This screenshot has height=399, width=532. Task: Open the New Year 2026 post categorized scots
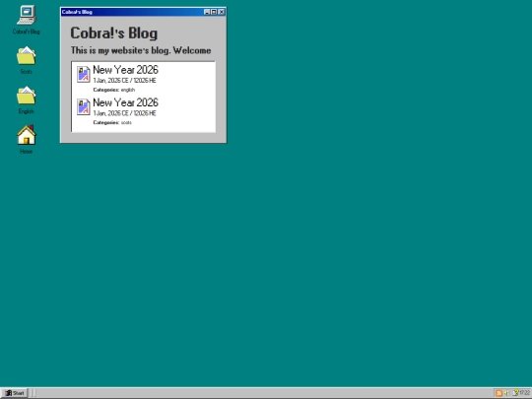(x=125, y=102)
